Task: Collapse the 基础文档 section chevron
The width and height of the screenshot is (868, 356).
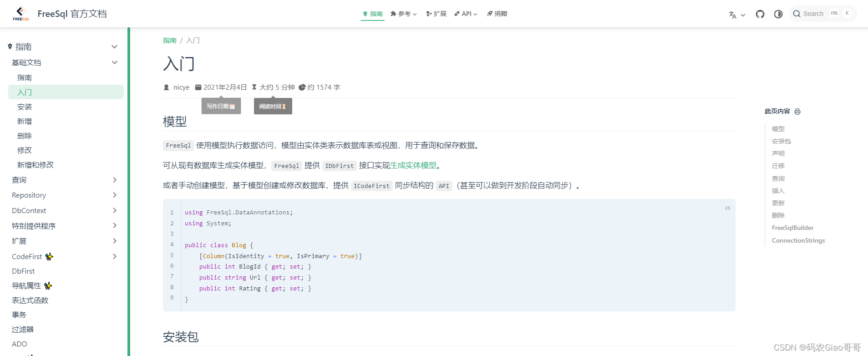Action: pos(115,62)
